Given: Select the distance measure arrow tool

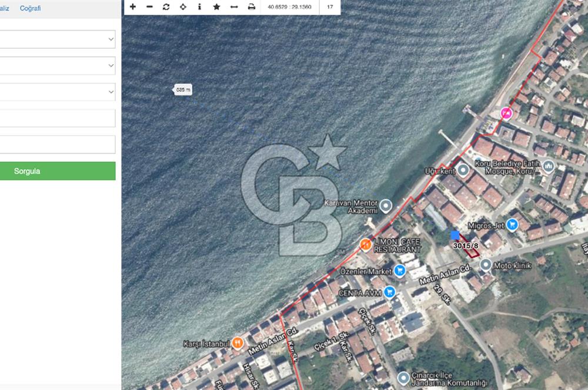Looking at the screenshot, I should (234, 6).
